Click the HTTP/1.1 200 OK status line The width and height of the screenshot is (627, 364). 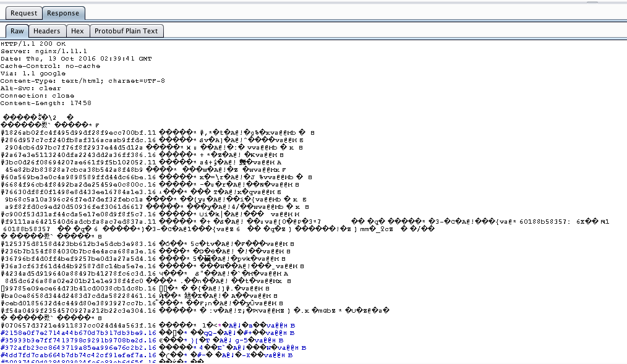[x=33, y=44]
